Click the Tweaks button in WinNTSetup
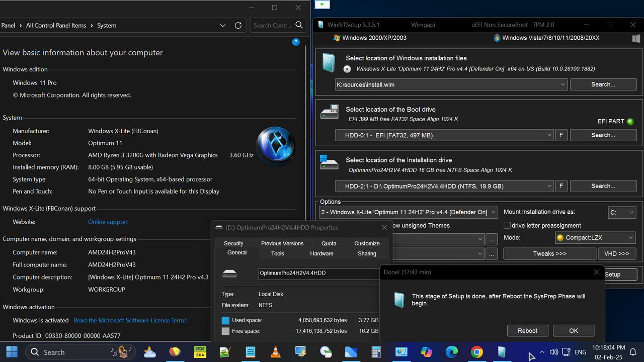Image resolution: width=644 pixels, height=362 pixels. point(549,253)
